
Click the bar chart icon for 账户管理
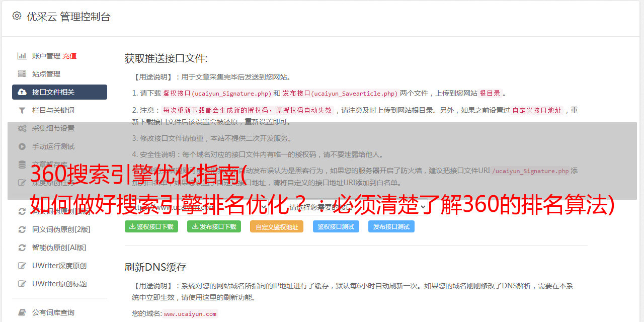pyautogui.click(x=22, y=56)
